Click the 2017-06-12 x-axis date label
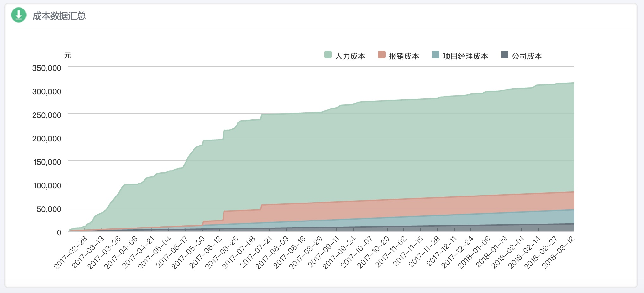 206,252
